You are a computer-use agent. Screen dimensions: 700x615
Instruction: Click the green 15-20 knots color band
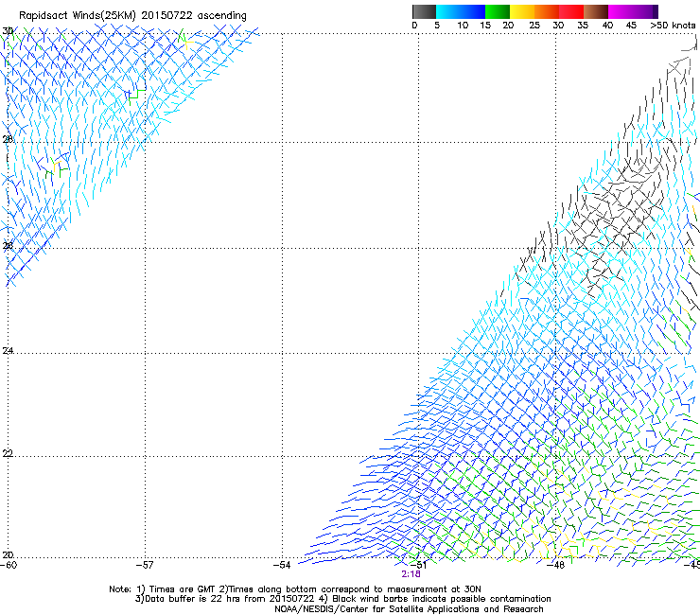click(x=498, y=11)
